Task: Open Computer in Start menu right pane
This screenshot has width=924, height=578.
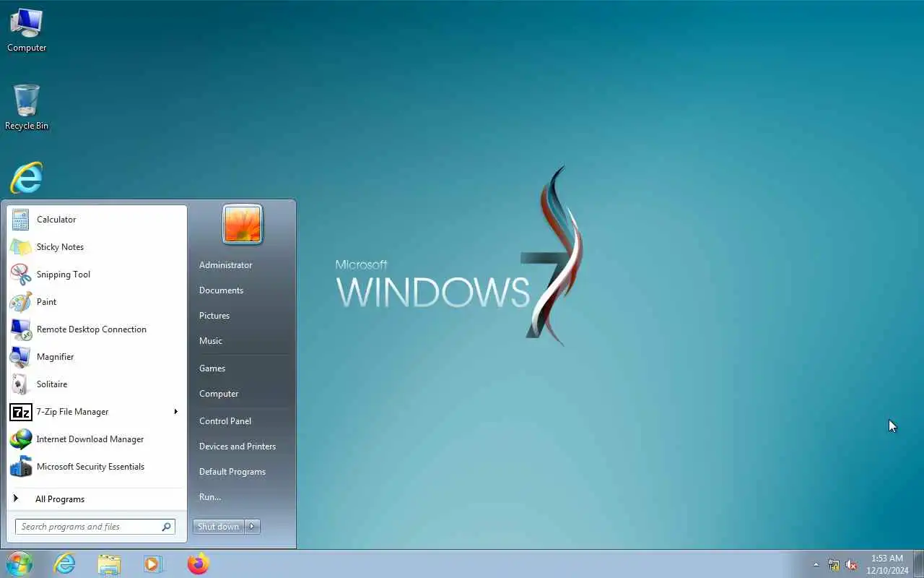Action: point(219,394)
